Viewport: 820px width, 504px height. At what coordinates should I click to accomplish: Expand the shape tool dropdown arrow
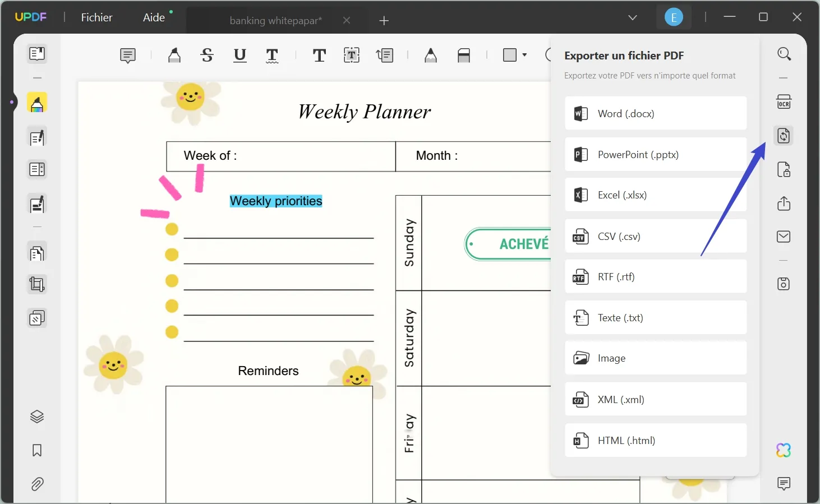[525, 55]
